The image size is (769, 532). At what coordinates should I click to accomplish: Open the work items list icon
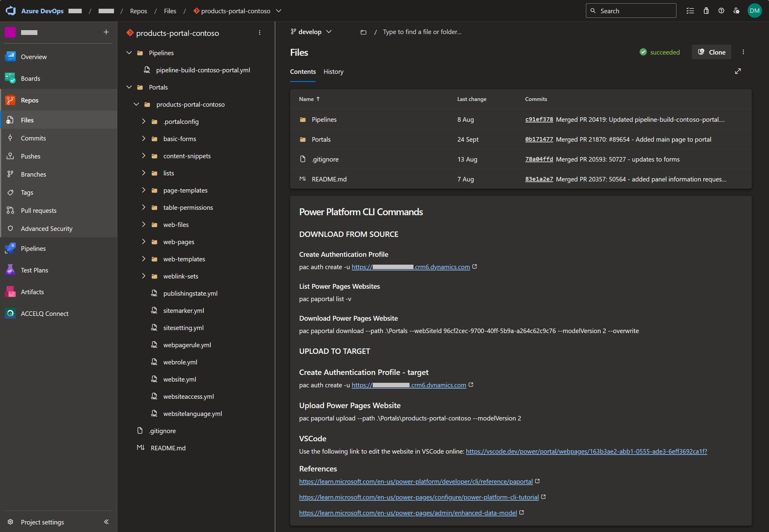[x=690, y=11]
